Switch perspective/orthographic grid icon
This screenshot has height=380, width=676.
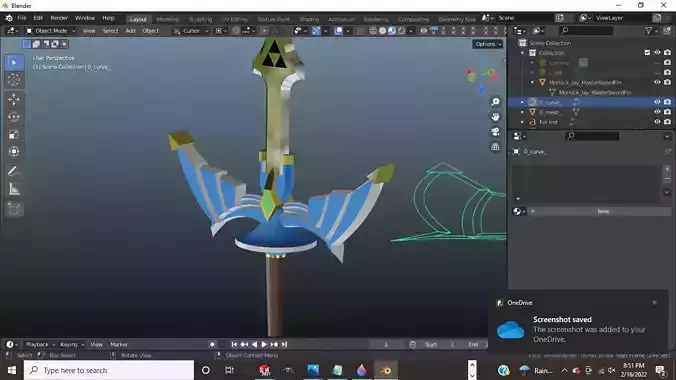coord(495,147)
